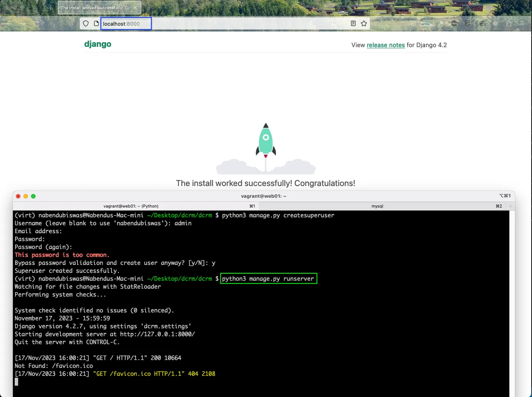Click the notes pencil extension icon
This screenshot has width=532, height=397.
[x=468, y=23]
